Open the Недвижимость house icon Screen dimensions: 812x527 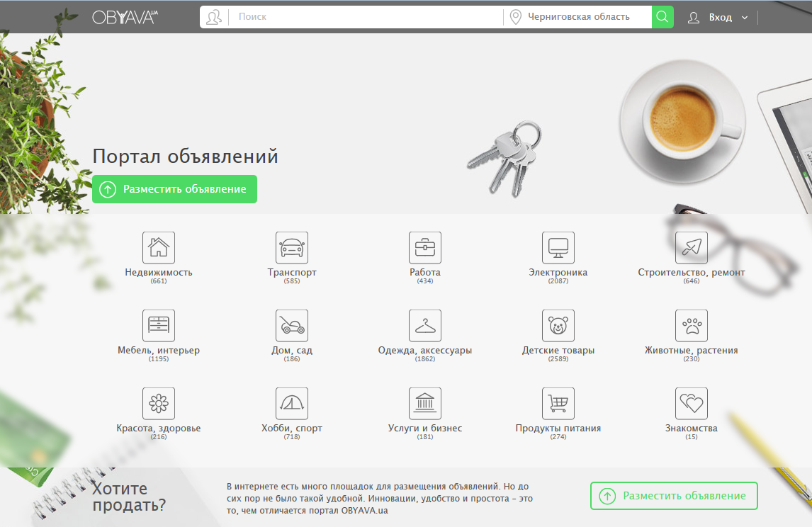[x=159, y=247]
